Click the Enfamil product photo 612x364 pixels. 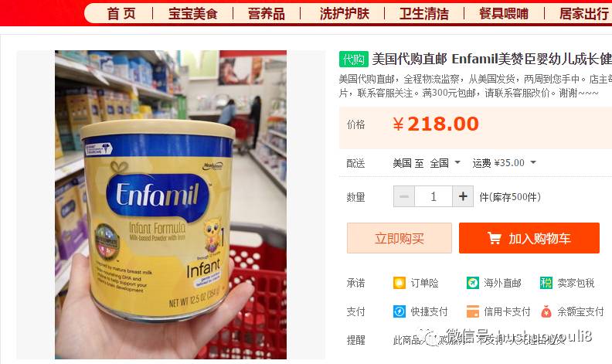171,205
